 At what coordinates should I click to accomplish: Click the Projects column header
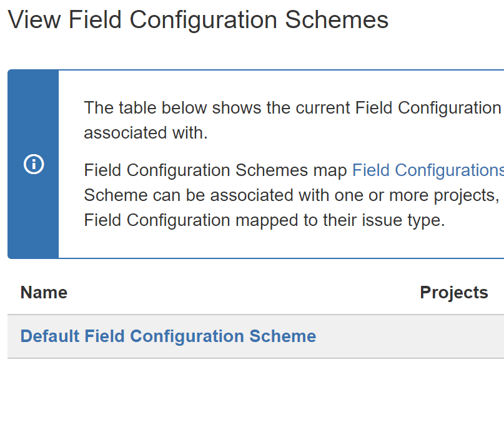tap(454, 293)
